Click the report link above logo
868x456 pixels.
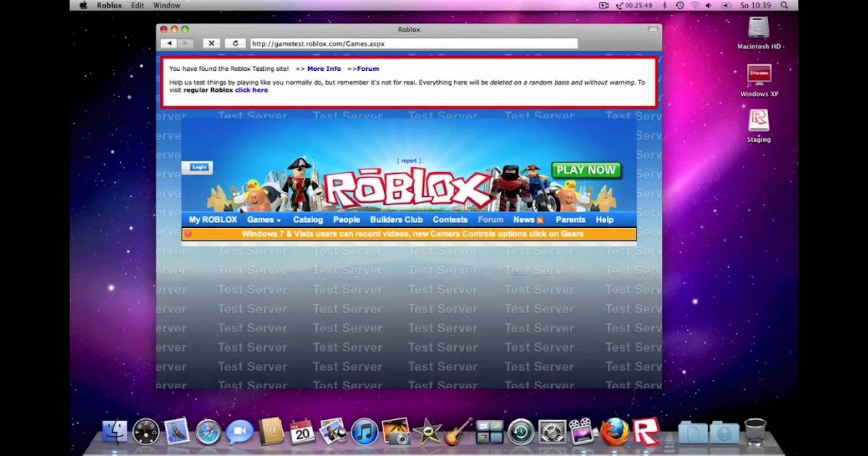[x=409, y=161]
